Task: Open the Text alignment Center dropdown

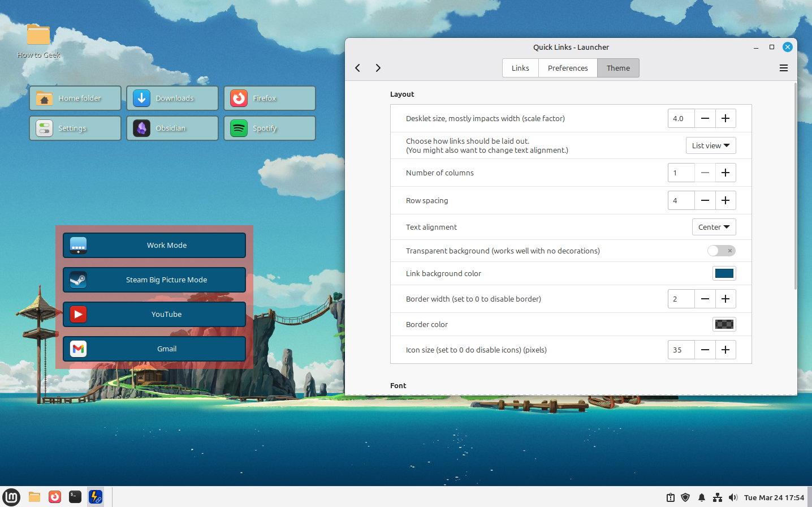Action: 714,227
